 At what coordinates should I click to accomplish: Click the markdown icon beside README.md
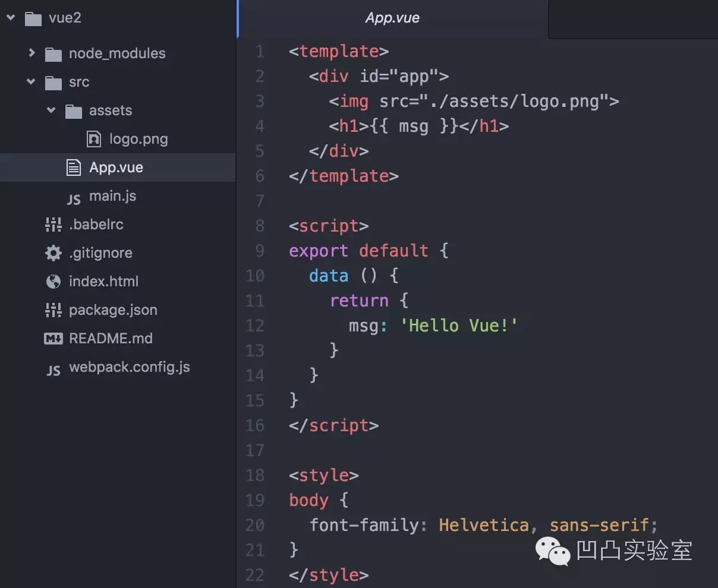(x=53, y=339)
